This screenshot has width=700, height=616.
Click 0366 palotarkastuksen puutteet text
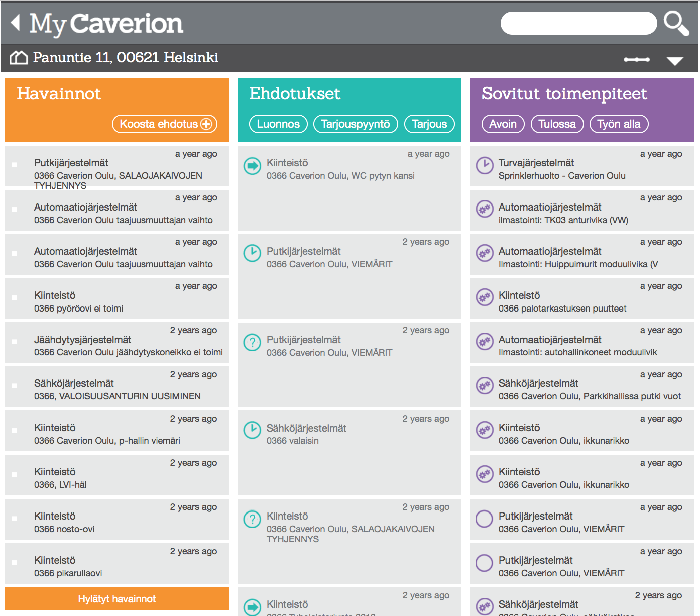tap(562, 309)
